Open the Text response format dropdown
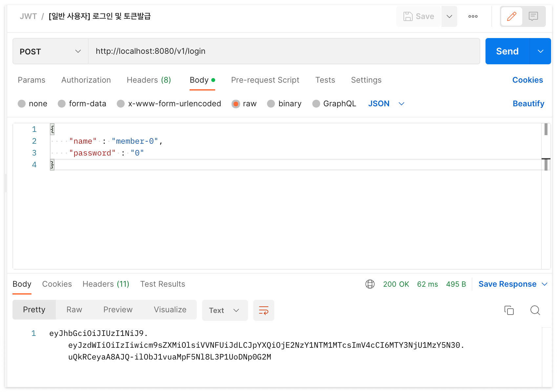The width and height of the screenshot is (557, 392). coord(225,310)
